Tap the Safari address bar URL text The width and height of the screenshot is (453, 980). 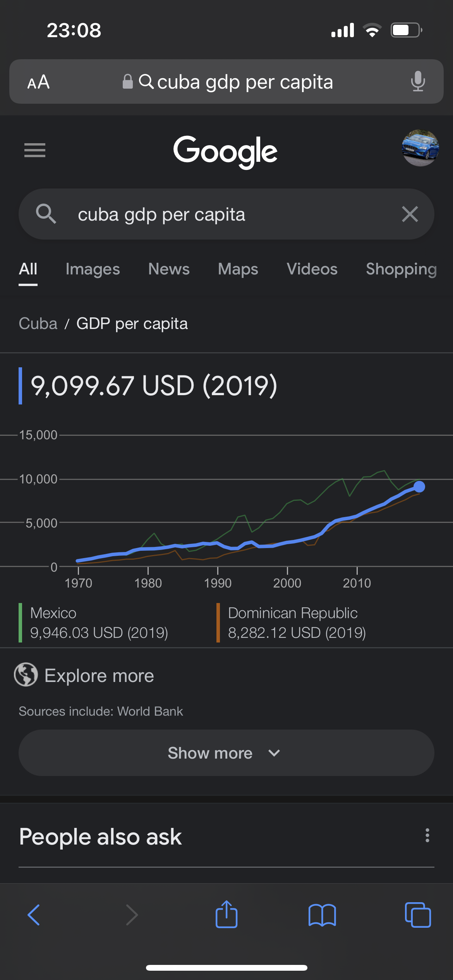point(245,82)
